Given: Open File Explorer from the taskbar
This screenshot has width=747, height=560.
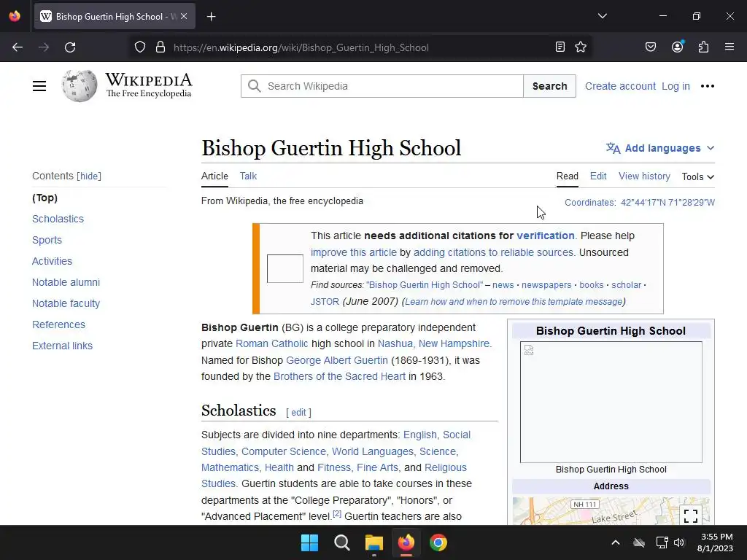Looking at the screenshot, I should pyautogui.click(x=374, y=542).
